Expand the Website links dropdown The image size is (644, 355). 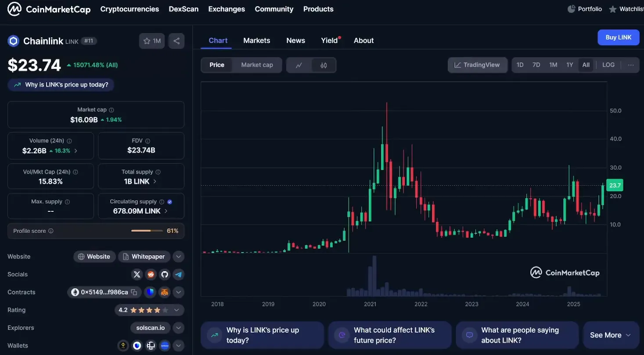tap(178, 257)
